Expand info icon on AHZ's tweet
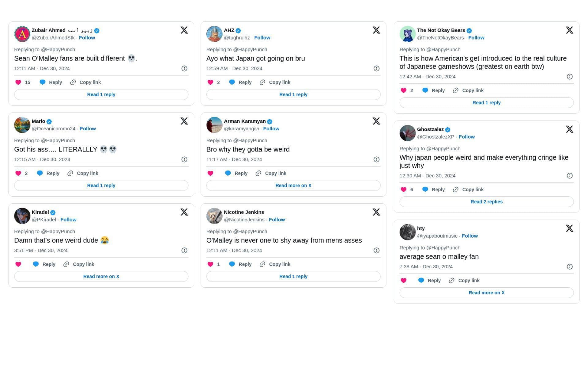Viewport: 588px width, 368px height. [376, 68]
